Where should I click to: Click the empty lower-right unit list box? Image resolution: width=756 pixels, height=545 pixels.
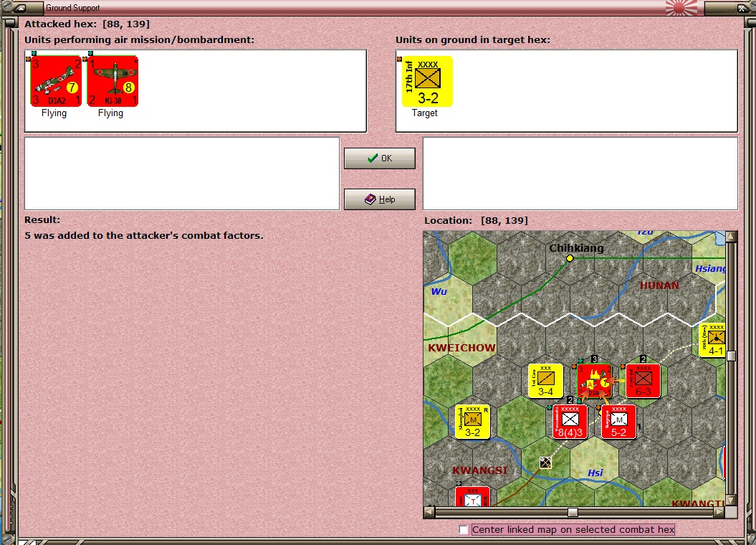(580, 174)
